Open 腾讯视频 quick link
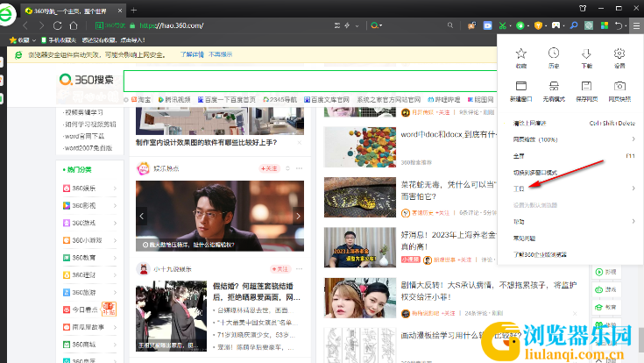 pos(174,99)
